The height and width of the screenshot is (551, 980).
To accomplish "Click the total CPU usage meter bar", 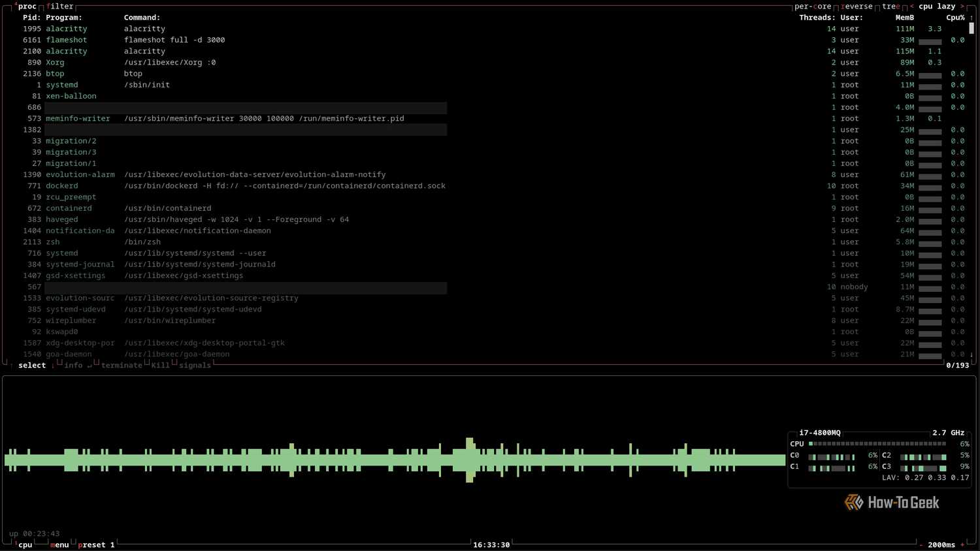I will [x=877, y=444].
